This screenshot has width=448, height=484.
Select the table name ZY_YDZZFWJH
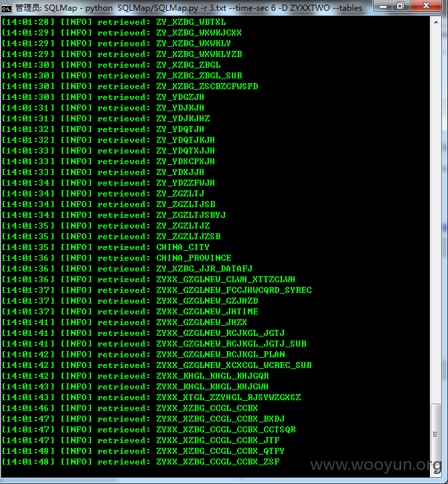[185, 183]
